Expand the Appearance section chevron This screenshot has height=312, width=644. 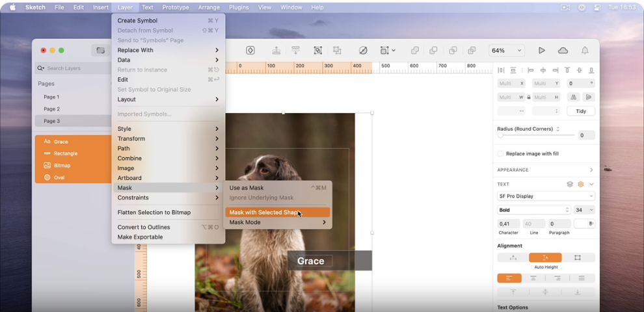click(591, 170)
